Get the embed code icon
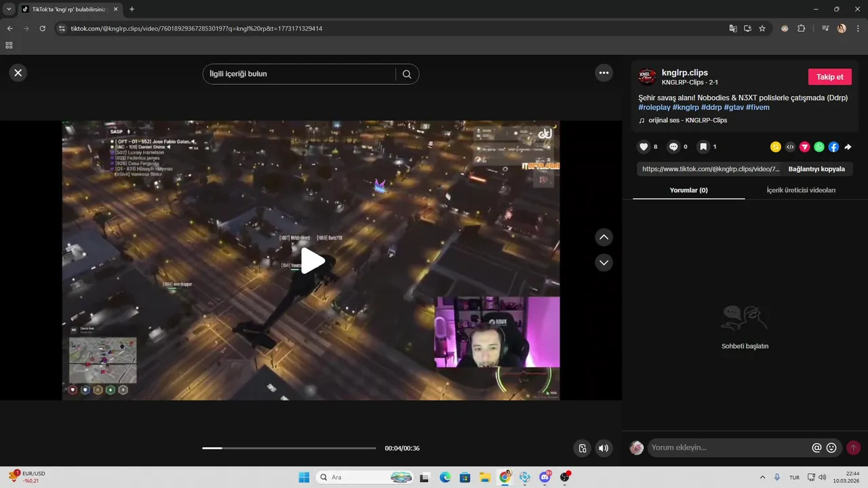The width and height of the screenshot is (868, 488). coord(790,146)
